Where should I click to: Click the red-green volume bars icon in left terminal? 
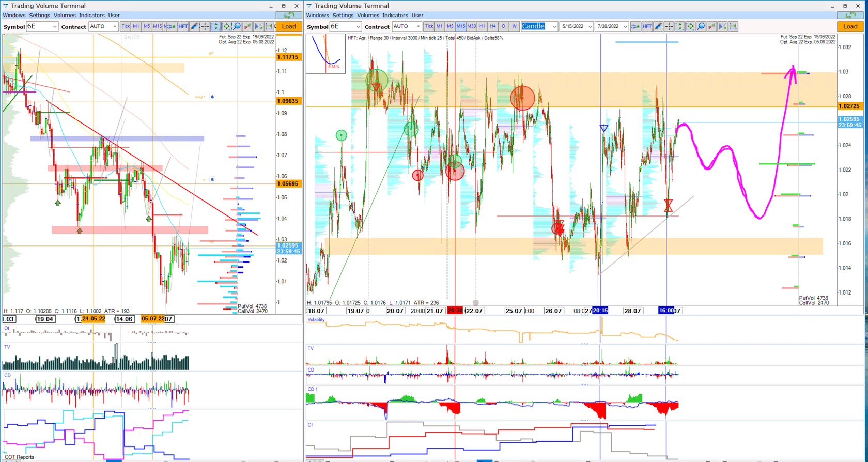(248, 26)
